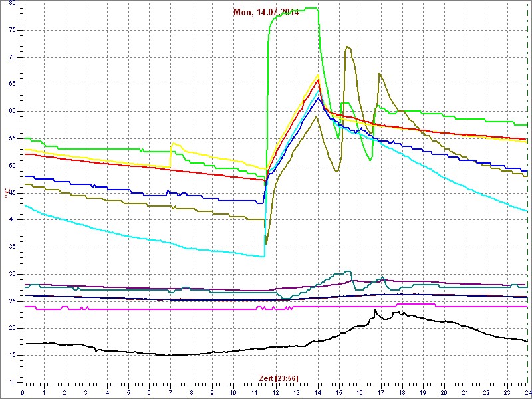Click hour '18' on the time axis
Viewport: 532px width, 399px height.
402,392
